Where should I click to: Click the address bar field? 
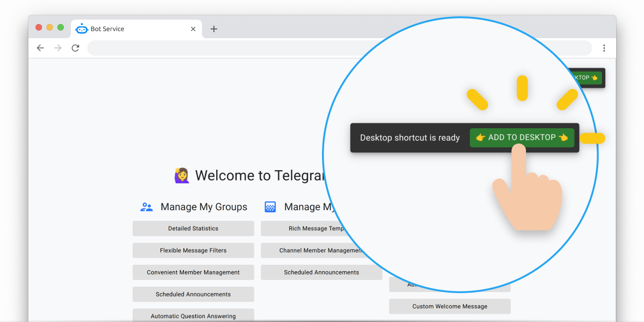339,48
